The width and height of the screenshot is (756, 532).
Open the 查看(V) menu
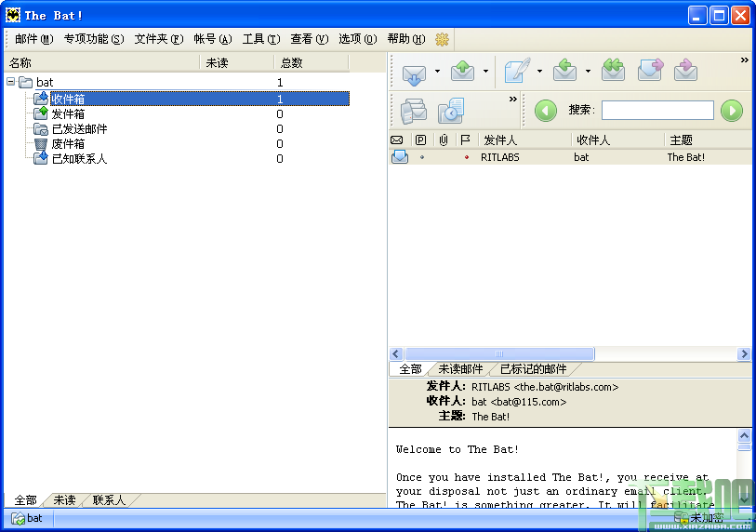pos(309,39)
